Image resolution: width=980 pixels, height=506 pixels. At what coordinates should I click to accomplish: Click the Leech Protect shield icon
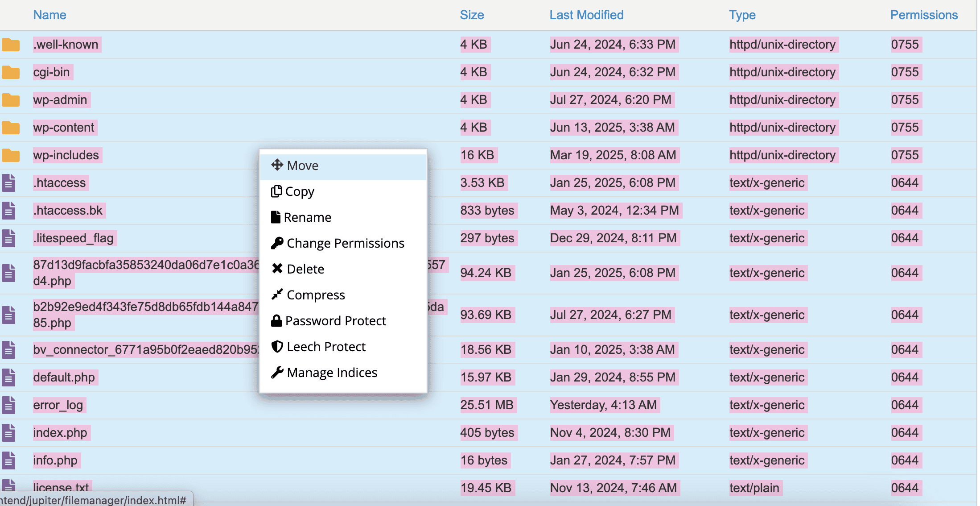[277, 346]
